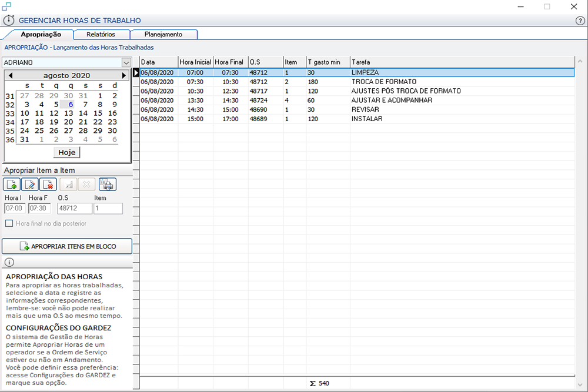Select the TROCA DE FORMATO row
Viewport: 588px width, 392px height.
click(x=357, y=82)
